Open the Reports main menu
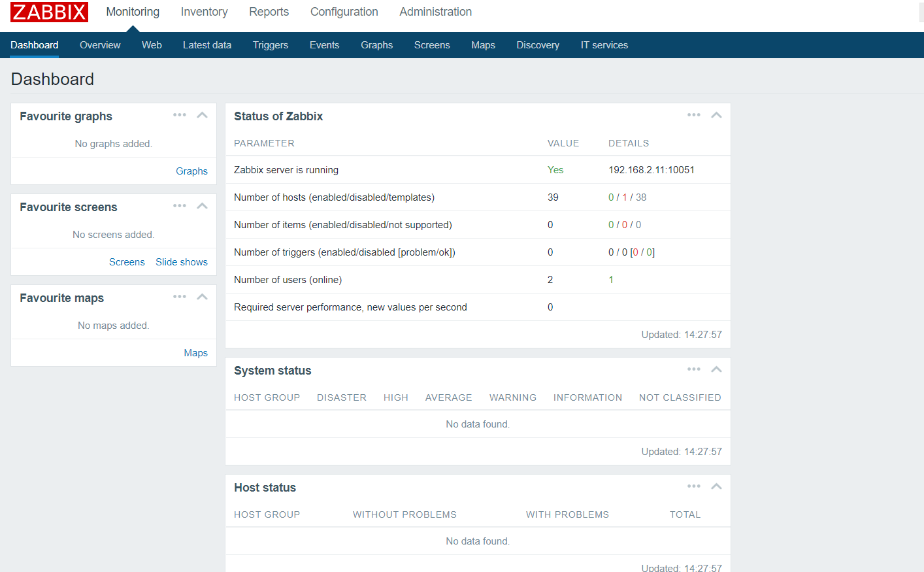Viewport: 924px width, 572px height. click(x=269, y=12)
